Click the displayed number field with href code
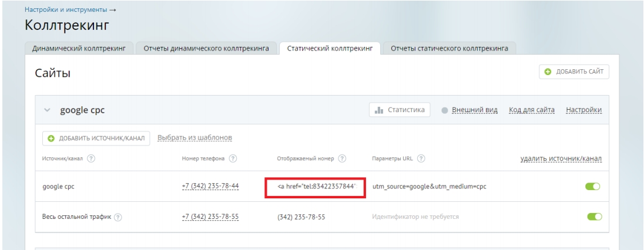The height and width of the screenshot is (250, 644). 316,187
